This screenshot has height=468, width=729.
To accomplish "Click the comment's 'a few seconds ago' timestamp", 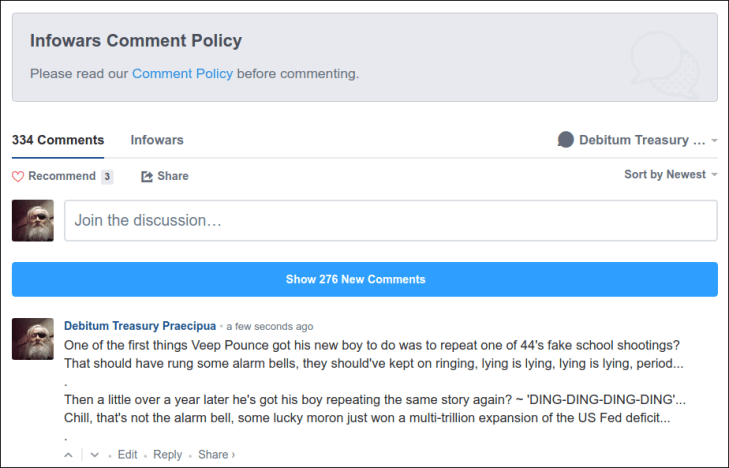I will 270,326.
